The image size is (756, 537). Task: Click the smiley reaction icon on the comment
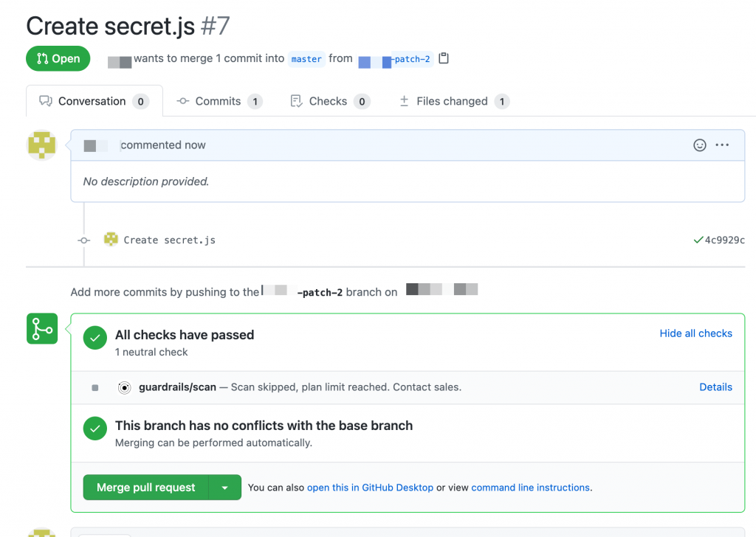(700, 145)
